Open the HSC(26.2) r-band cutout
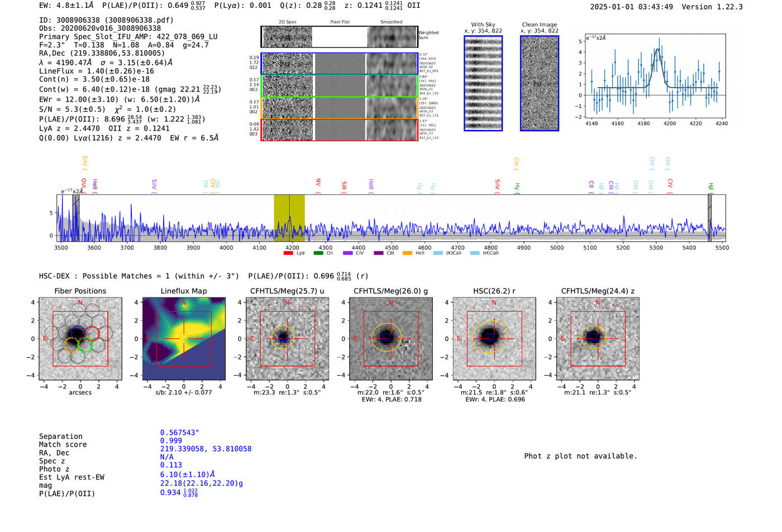Viewport: 782px width, 532px height. [494, 339]
